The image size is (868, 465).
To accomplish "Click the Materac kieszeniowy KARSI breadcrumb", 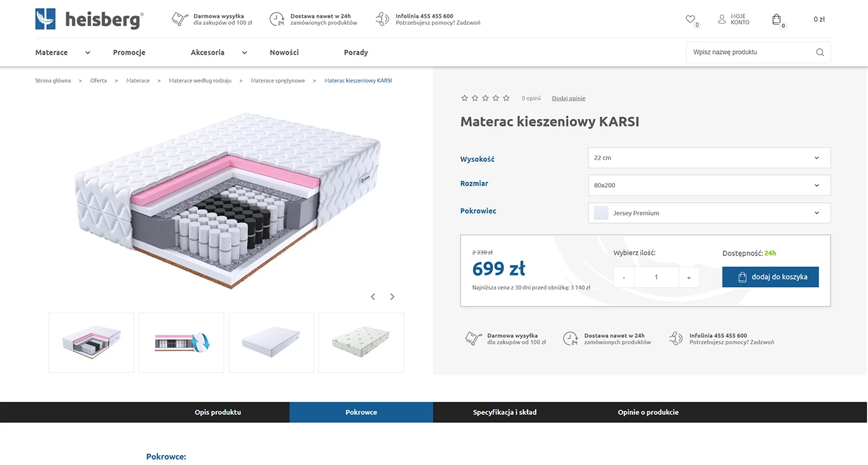I will click(x=358, y=81).
